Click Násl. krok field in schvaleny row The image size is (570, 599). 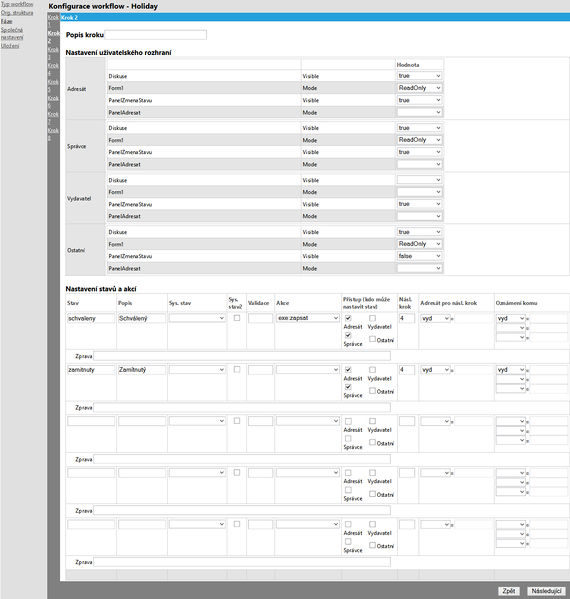[407, 318]
